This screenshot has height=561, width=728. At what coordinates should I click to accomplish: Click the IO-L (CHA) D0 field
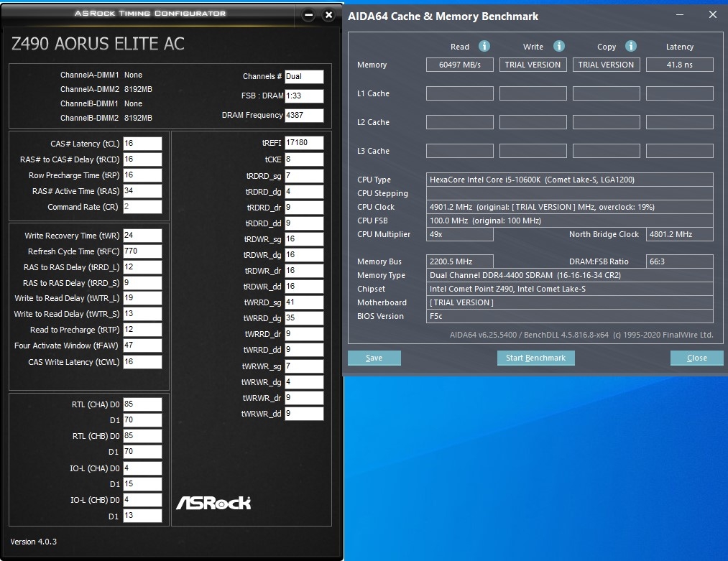(x=142, y=468)
